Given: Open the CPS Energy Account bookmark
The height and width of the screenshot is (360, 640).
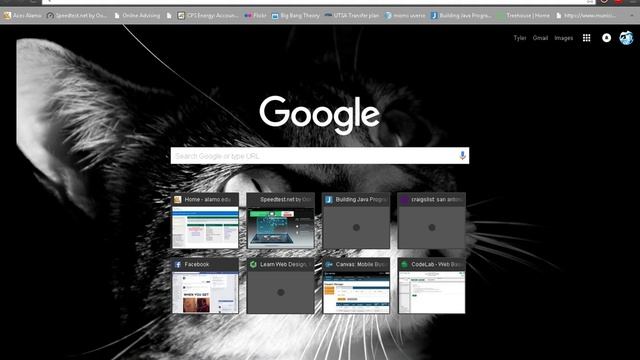Looking at the screenshot, I should tap(208, 16).
